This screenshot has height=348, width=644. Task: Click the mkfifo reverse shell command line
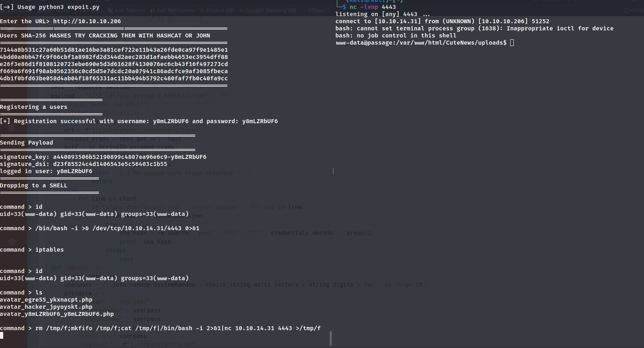[160, 328]
